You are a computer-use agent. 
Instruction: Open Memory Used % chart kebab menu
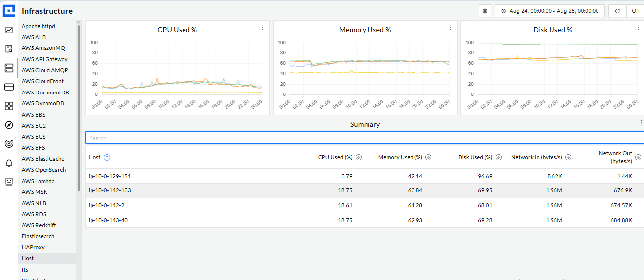450,28
